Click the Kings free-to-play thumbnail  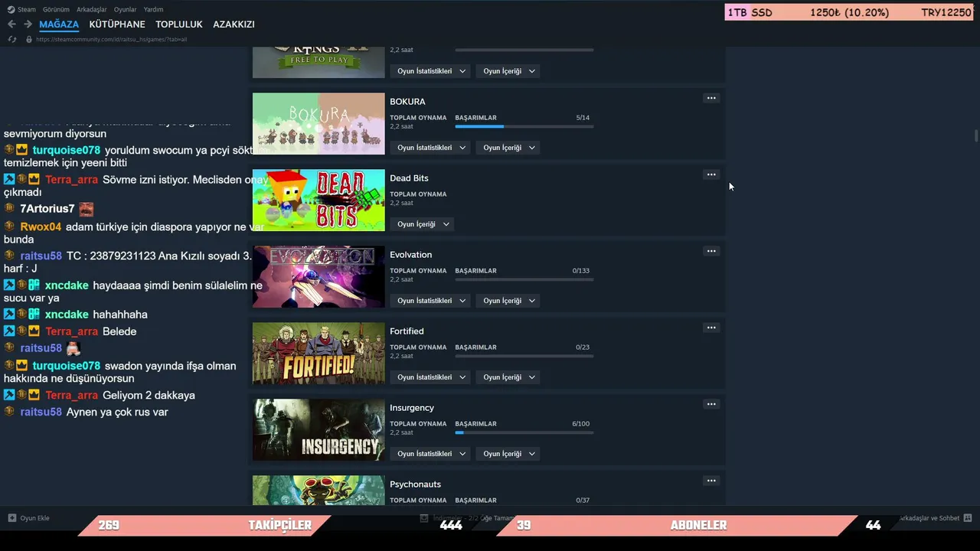[318, 62]
